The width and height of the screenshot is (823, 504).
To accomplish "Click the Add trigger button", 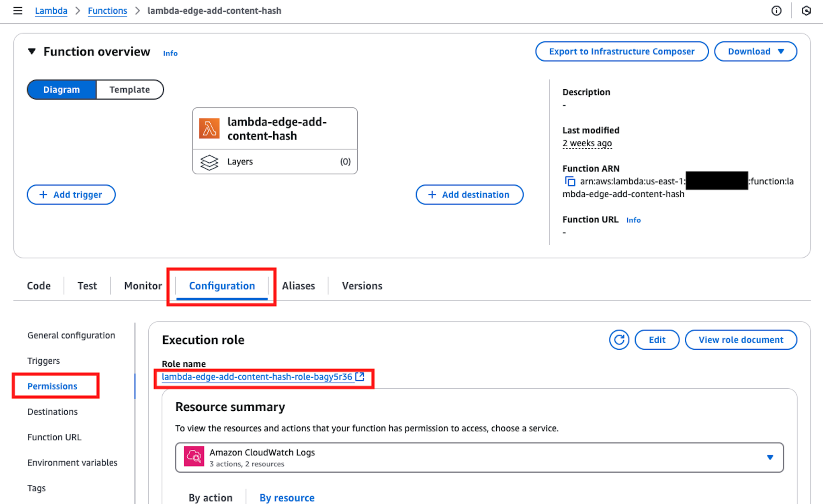I will click(71, 195).
